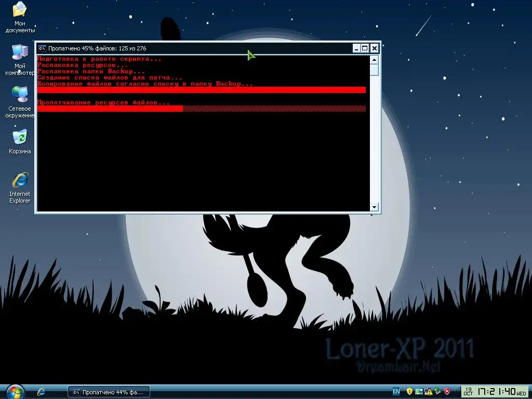This screenshot has height=399, width=532.
Task: Click the line 'Подготовка к работе скрипта...'
Action: tap(99, 59)
